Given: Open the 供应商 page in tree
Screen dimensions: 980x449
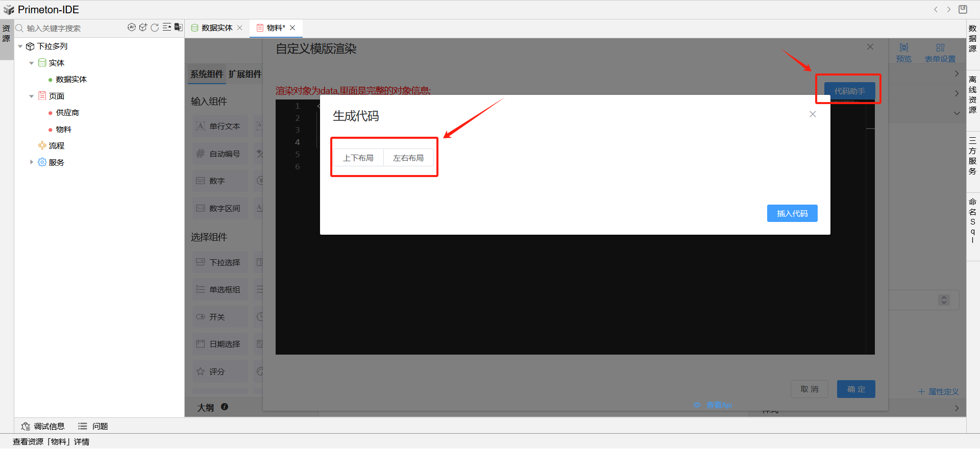Looking at the screenshot, I should point(67,113).
